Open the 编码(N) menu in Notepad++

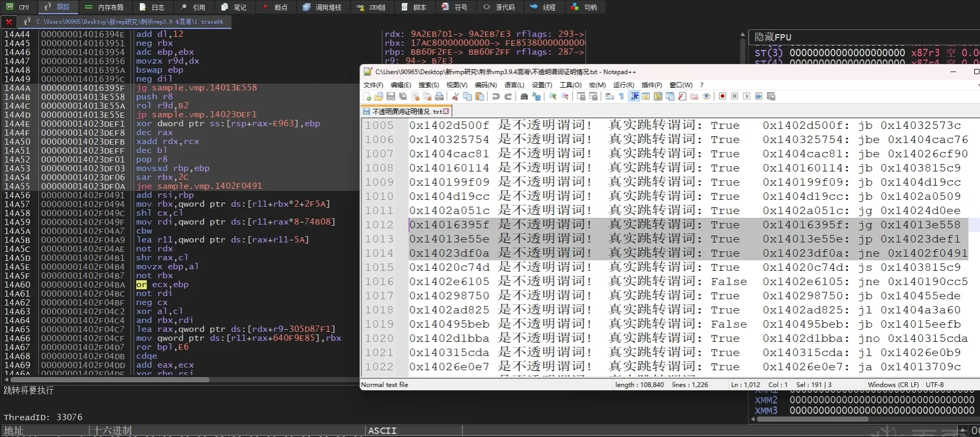pyautogui.click(x=486, y=85)
